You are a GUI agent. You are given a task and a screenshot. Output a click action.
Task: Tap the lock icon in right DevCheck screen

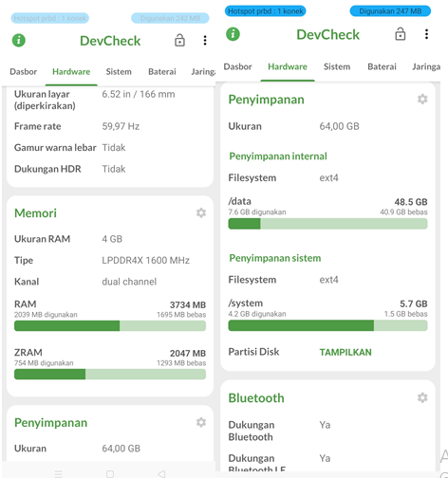point(401,34)
